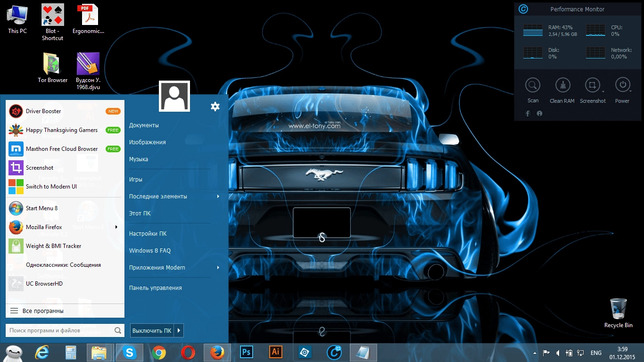Launch Happy Thanksgiving Gamers entry
Viewport: 644px width, 362px height.
click(65, 130)
